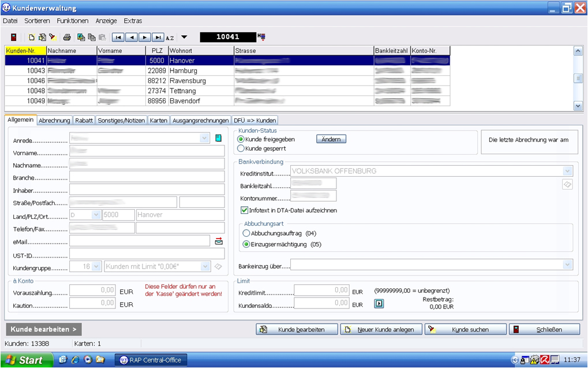Image resolution: width=588 pixels, height=368 pixels.
Task: Toggle 'Infotext in DTA-Datei aufzeichnen' checkbox
Action: point(244,210)
